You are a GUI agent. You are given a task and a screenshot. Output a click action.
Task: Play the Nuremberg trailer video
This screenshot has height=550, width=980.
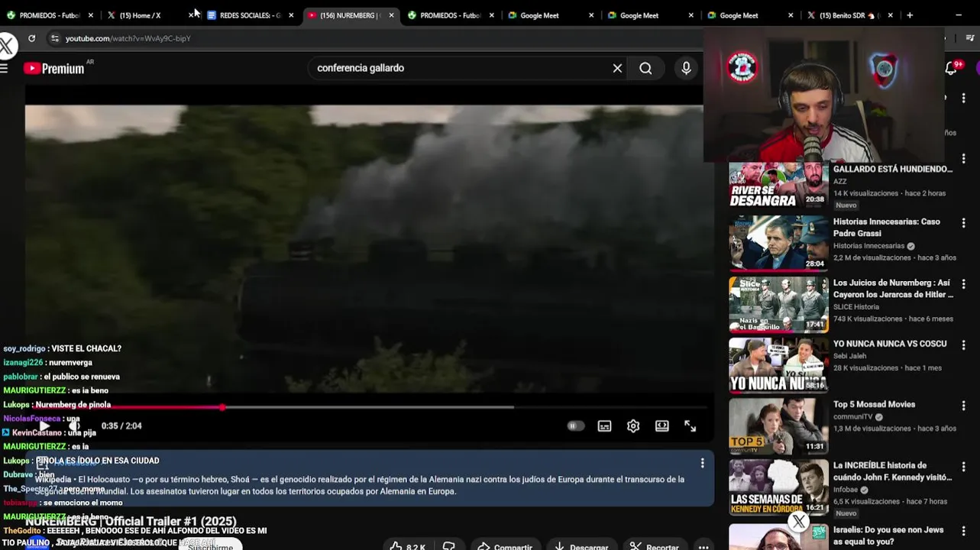pos(44,425)
